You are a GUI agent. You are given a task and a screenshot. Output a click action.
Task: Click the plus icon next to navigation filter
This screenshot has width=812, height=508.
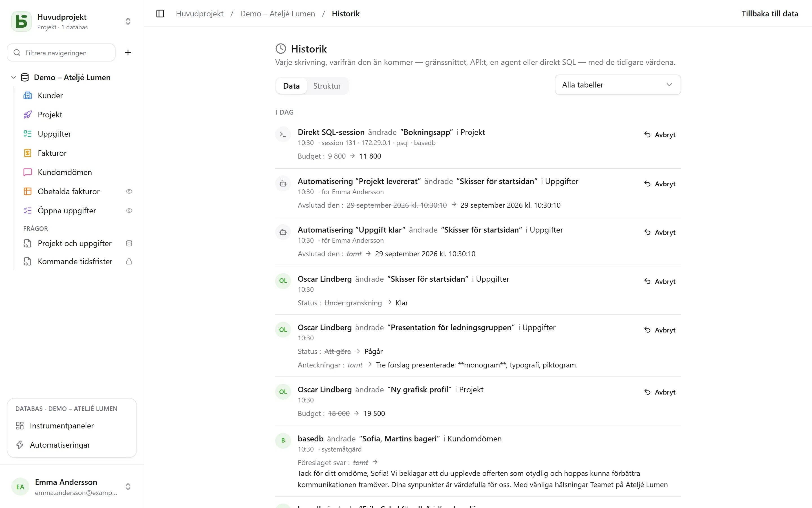(128, 52)
